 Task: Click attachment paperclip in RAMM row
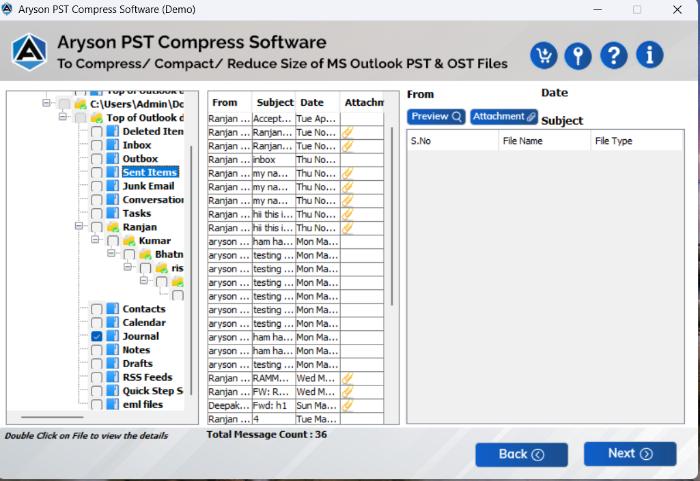[x=347, y=378]
